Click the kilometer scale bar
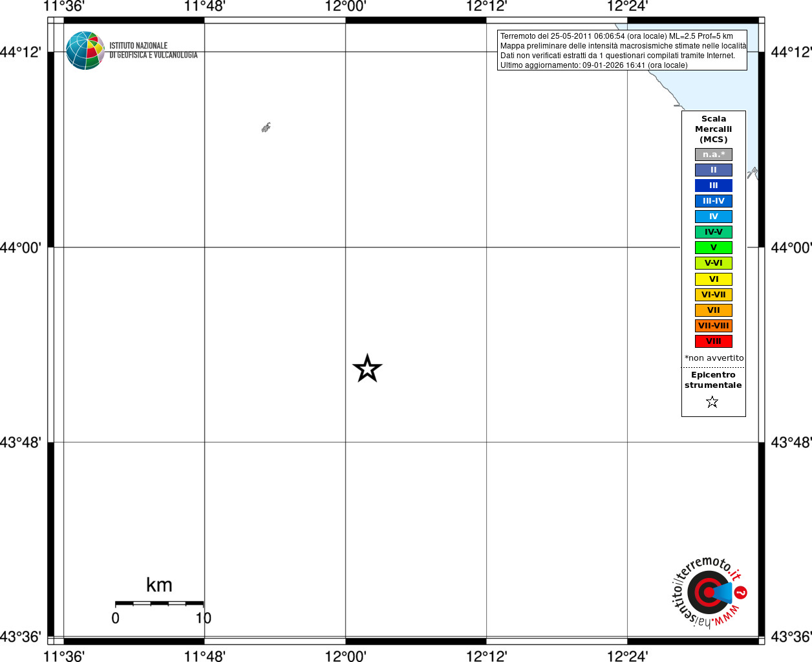Screen dimensions: 812x662 (x=159, y=603)
